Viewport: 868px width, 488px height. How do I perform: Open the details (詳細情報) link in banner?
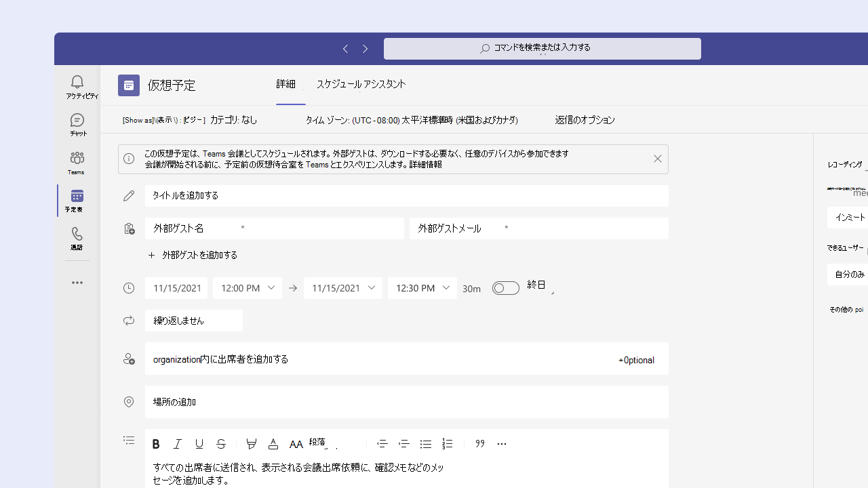(425, 165)
